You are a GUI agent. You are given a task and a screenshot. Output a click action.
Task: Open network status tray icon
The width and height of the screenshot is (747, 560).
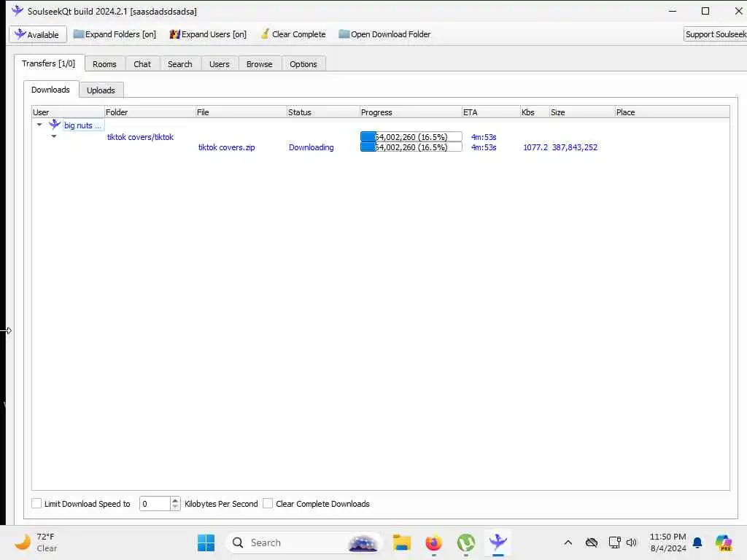(x=614, y=542)
